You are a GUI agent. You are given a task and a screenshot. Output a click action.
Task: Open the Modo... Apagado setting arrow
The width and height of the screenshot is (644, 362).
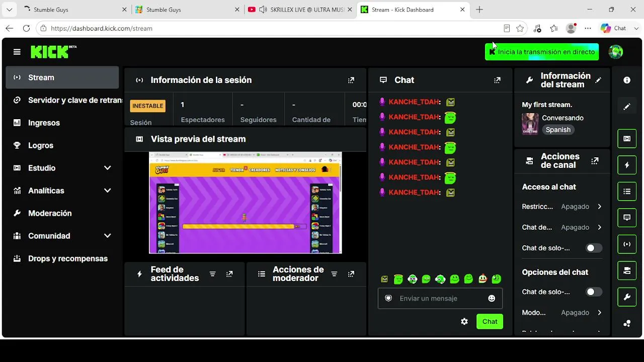(600, 313)
